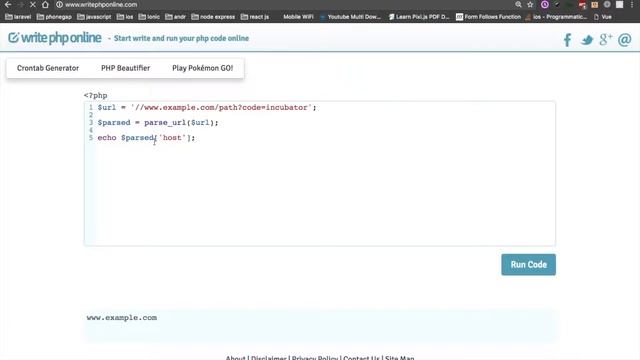The image size is (640, 360).
Task: Open Chrome's three-dot menu
Action: [632, 4]
